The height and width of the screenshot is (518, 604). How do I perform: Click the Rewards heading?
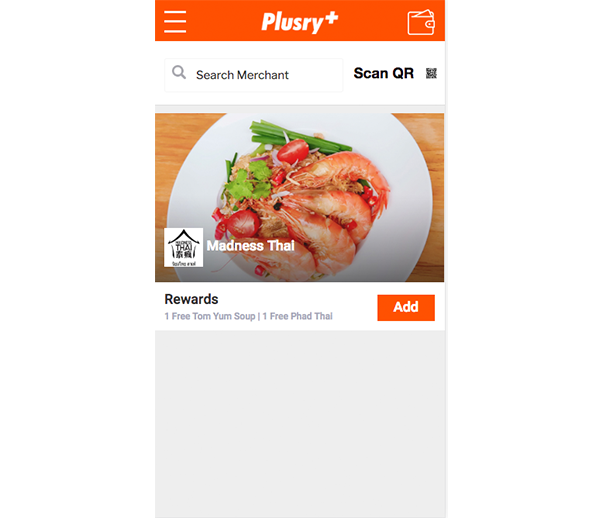coord(191,299)
